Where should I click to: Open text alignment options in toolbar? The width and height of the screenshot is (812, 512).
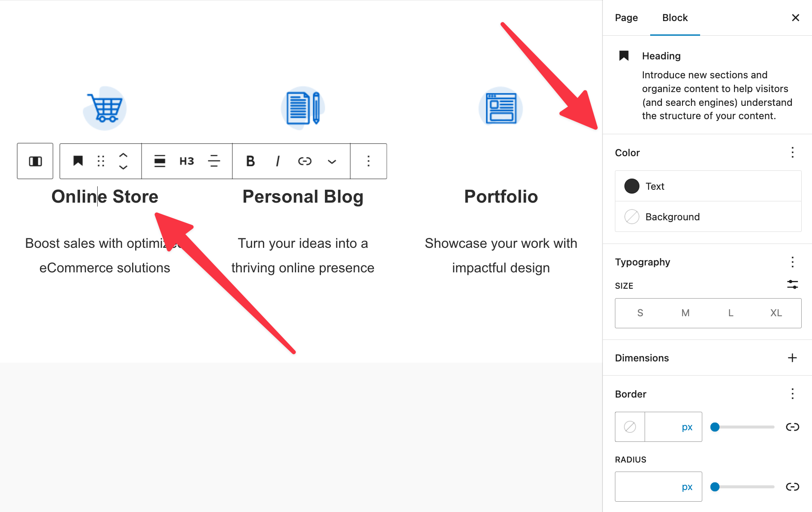214,161
